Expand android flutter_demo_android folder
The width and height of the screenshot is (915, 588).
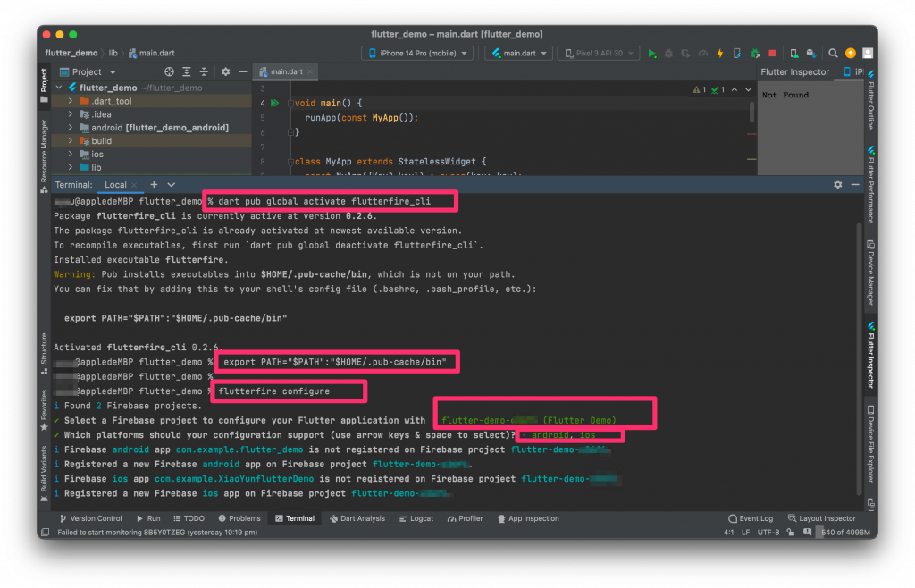click(71, 127)
